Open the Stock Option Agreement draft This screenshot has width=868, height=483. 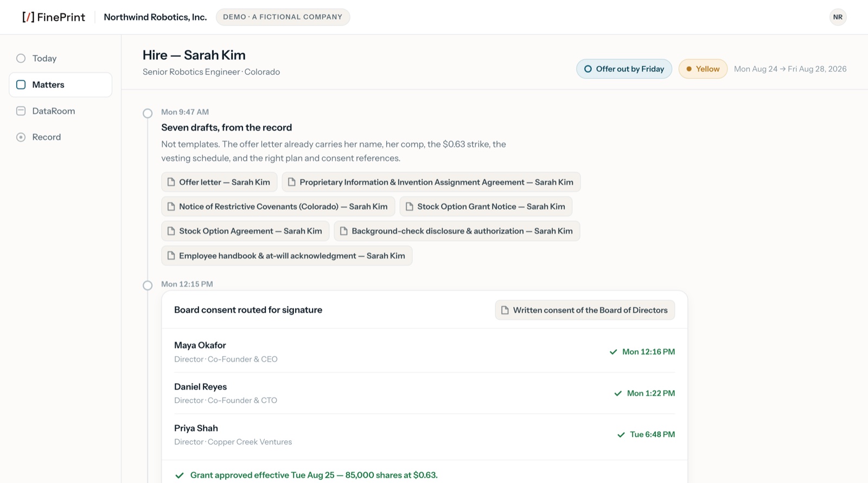pos(245,231)
